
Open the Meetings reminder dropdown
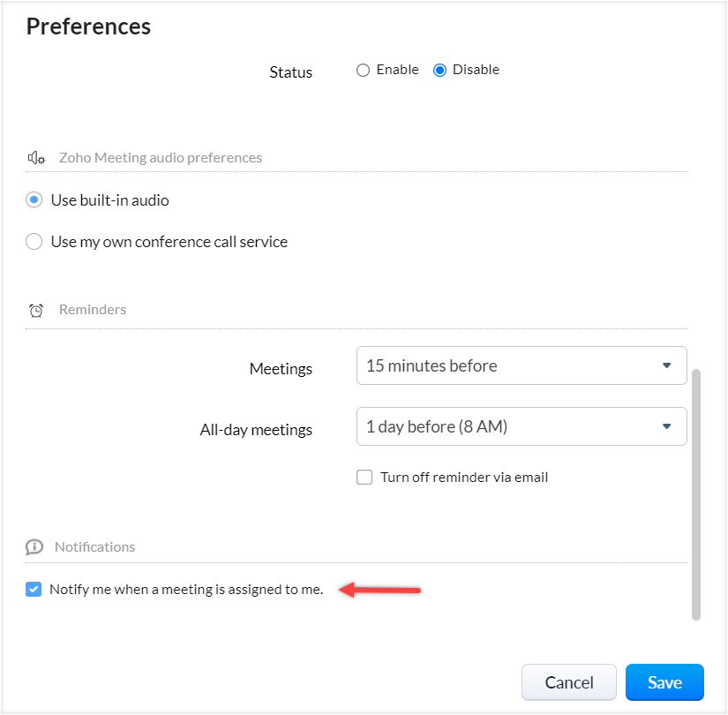[x=521, y=365]
